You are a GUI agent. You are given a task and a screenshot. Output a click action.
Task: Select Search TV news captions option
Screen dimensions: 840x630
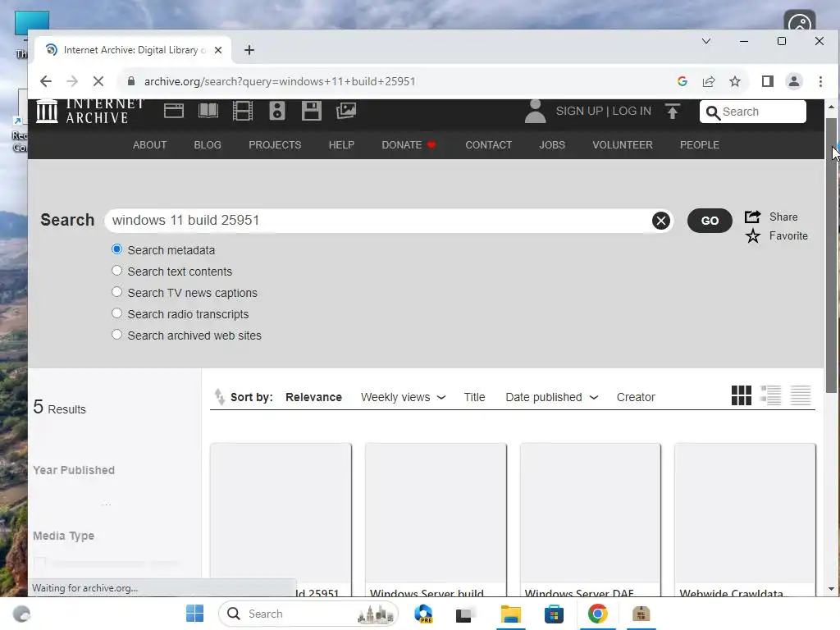116,292
